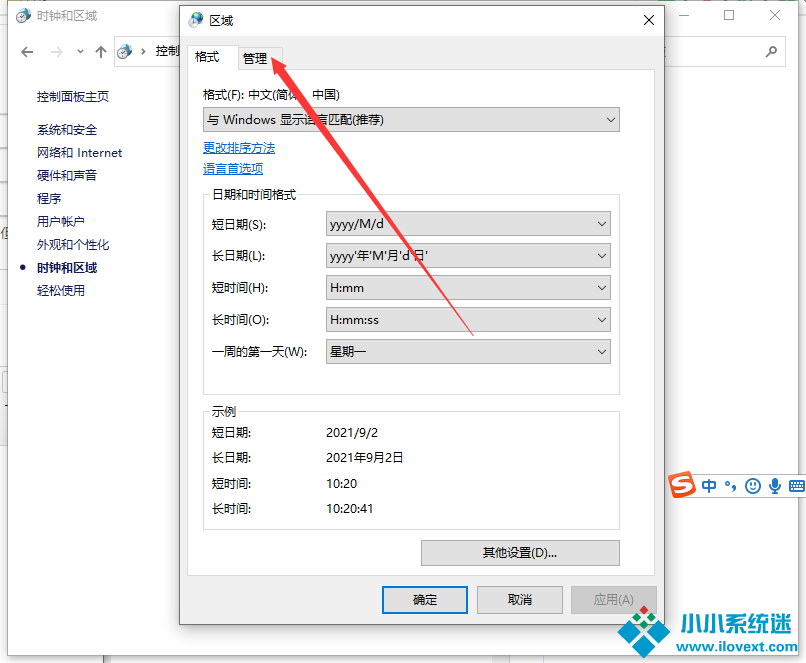This screenshot has height=663, width=806.
Task: Go up one level in Control Panel
Action: [101, 52]
